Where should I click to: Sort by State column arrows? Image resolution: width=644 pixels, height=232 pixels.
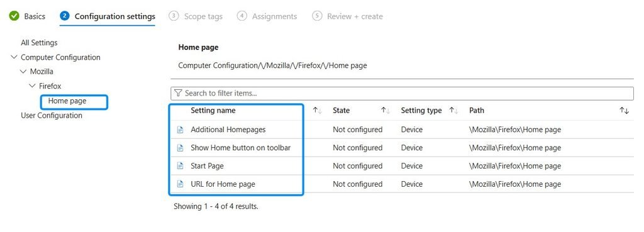click(385, 111)
